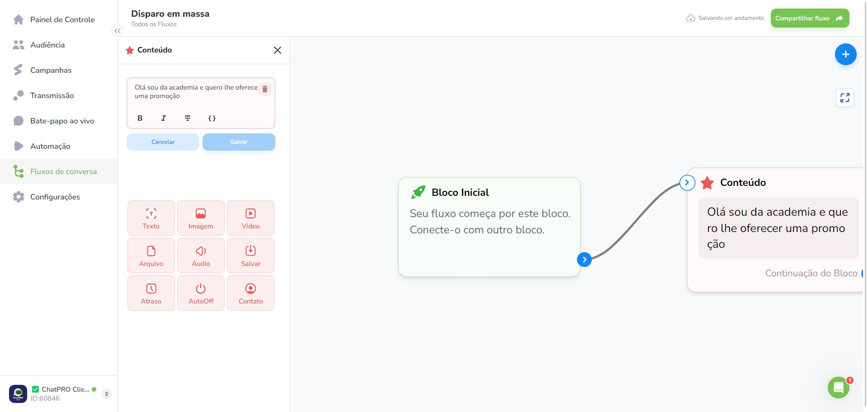The image size is (868, 412).
Task: Add an Atraso delay block
Action: pos(151,293)
